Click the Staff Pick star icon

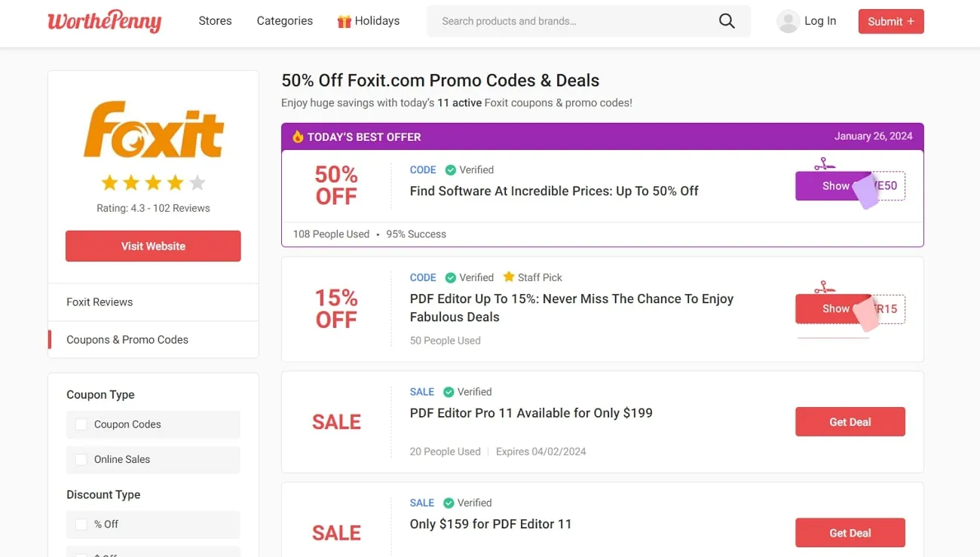pyautogui.click(x=509, y=277)
